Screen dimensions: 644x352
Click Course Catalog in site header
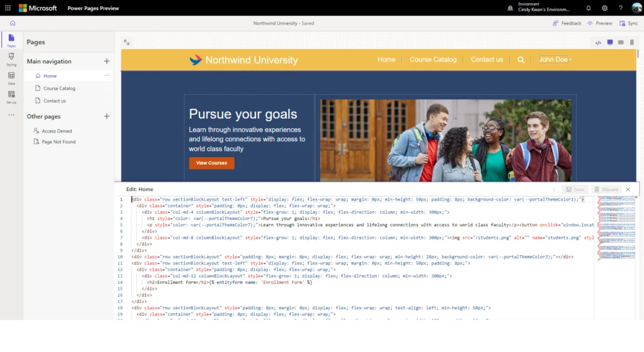pos(433,60)
